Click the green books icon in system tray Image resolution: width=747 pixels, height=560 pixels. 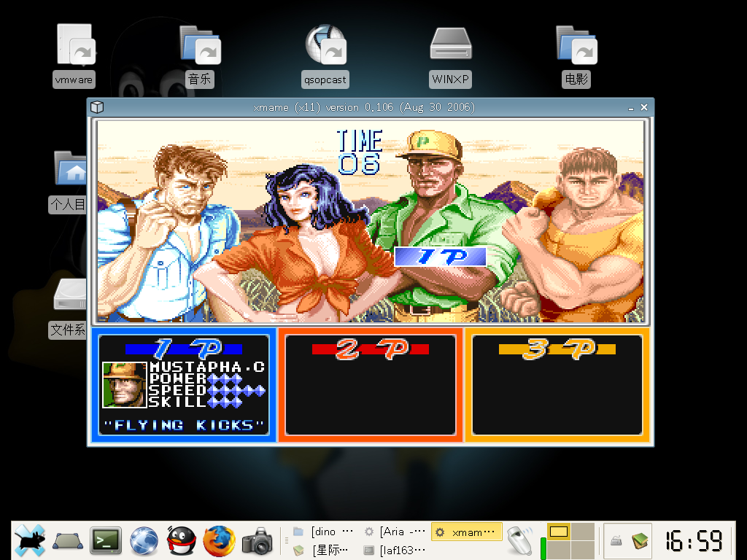pos(640,540)
